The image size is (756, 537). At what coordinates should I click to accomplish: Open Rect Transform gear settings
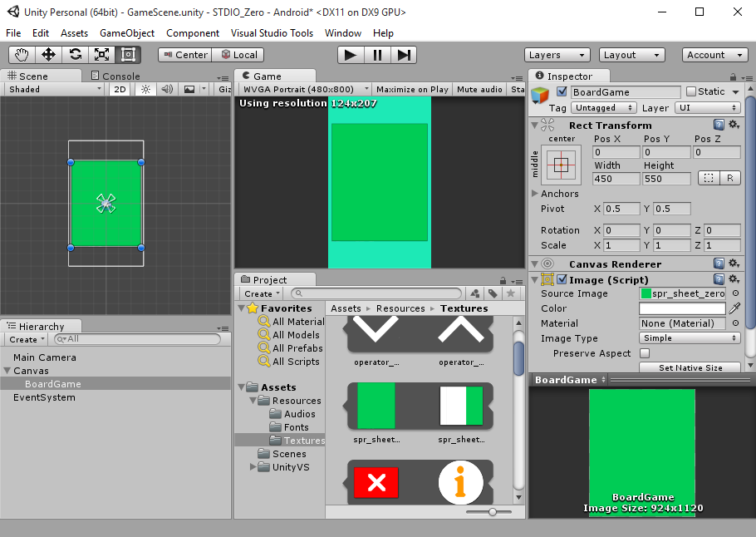pyautogui.click(x=734, y=125)
